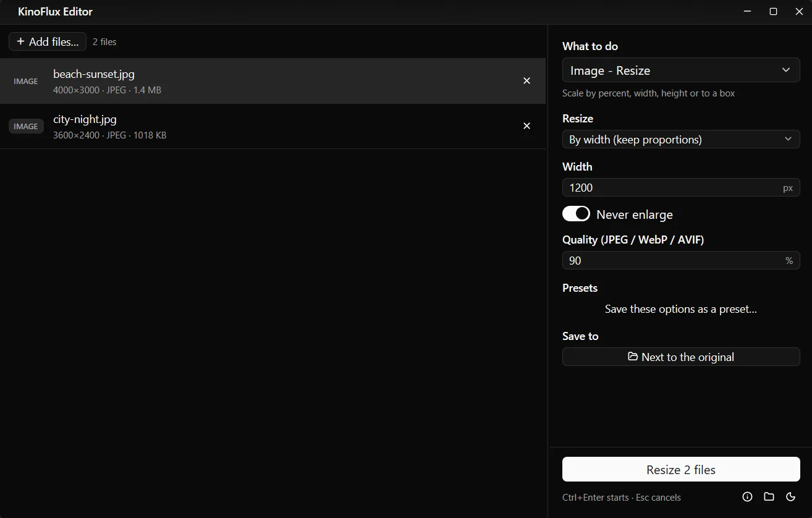This screenshot has height=518, width=812.
Task: Click the folder icon in the footer
Action: (769, 497)
